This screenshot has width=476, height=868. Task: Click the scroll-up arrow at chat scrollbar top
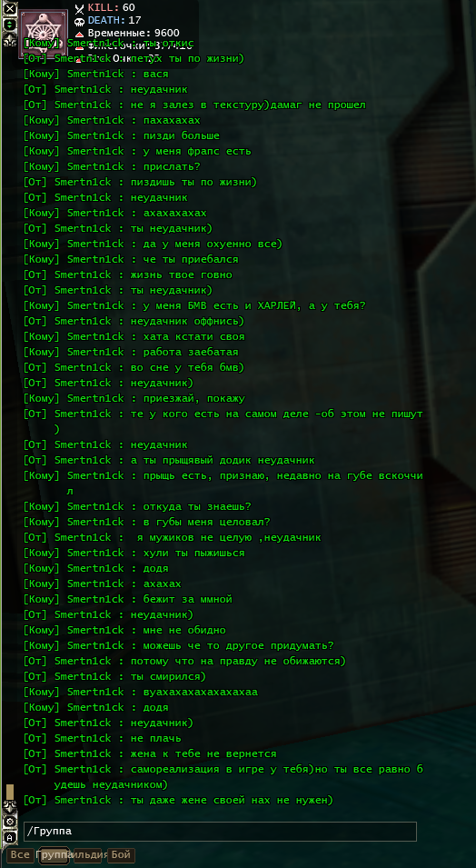click(9, 39)
